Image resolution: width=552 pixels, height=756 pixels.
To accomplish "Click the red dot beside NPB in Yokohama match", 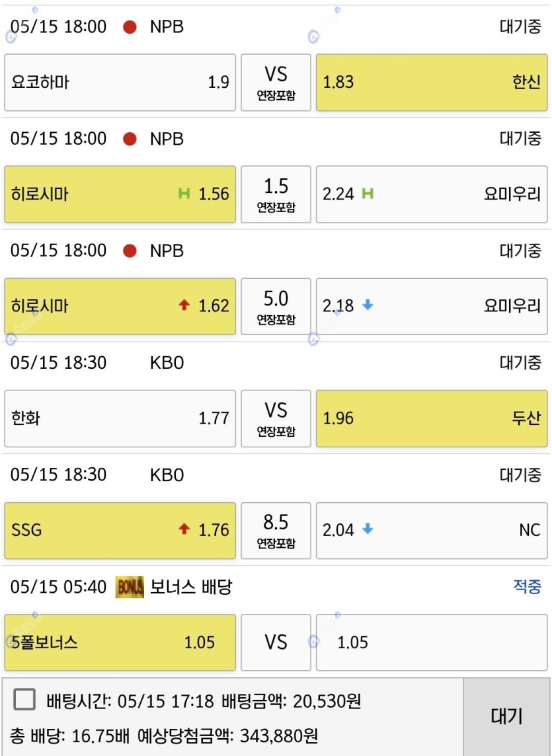I will [130, 27].
